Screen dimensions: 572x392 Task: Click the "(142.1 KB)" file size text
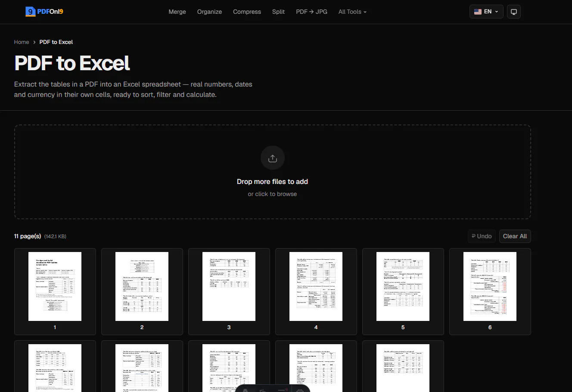pos(55,236)
